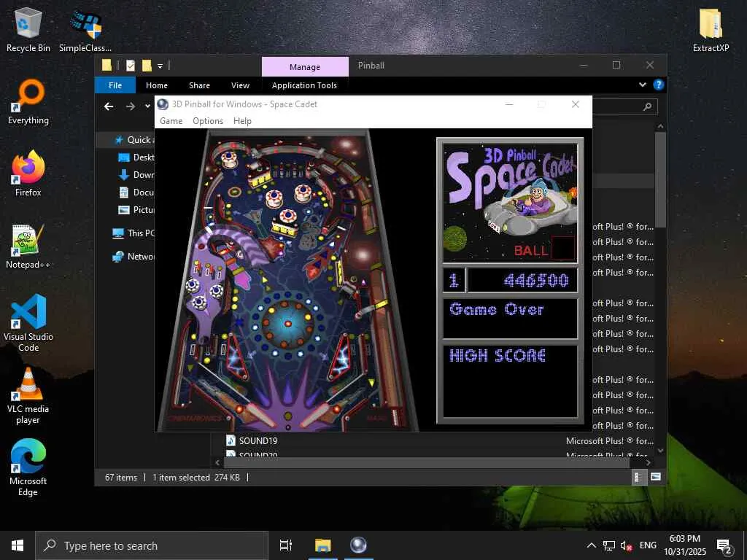The image size is (747, 560).
Task: Click the Game Over message panel
Action: (x=510, y=318)
